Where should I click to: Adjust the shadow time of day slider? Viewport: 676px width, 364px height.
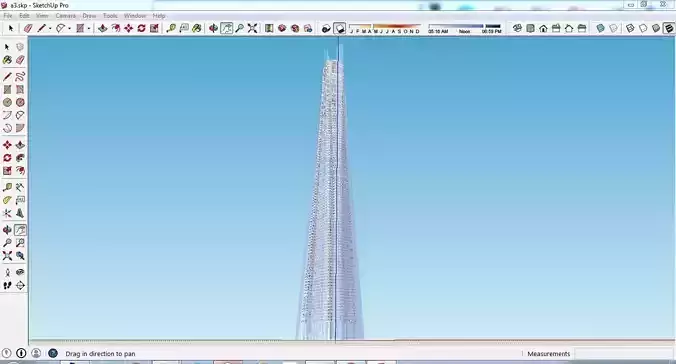point(465,28)
